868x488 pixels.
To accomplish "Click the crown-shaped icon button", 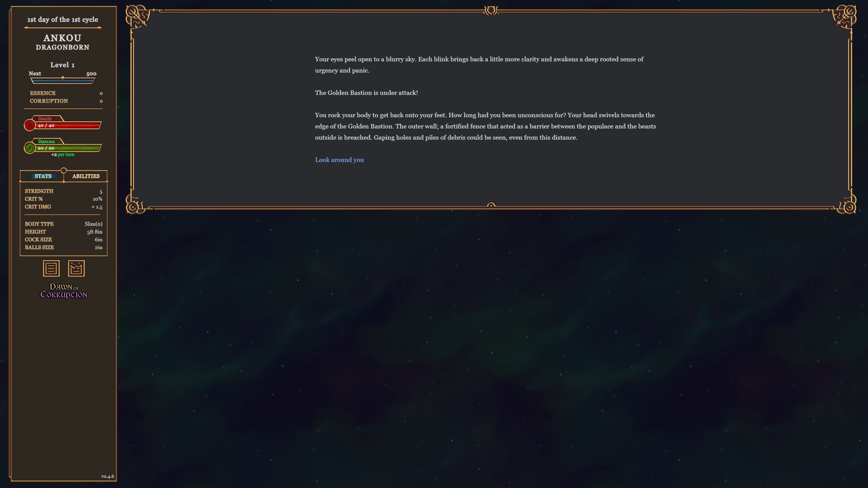I will coord(76,268).
